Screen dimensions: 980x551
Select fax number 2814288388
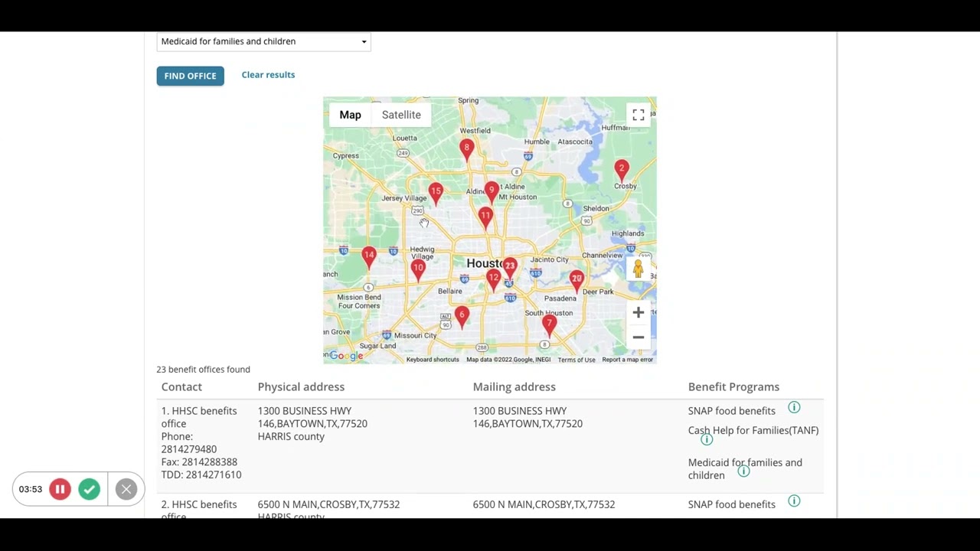pyautogui.click(x=209, y=462)
